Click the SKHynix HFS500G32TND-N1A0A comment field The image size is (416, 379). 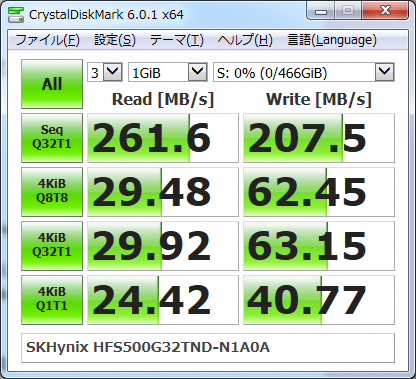(x=208, y=348)
